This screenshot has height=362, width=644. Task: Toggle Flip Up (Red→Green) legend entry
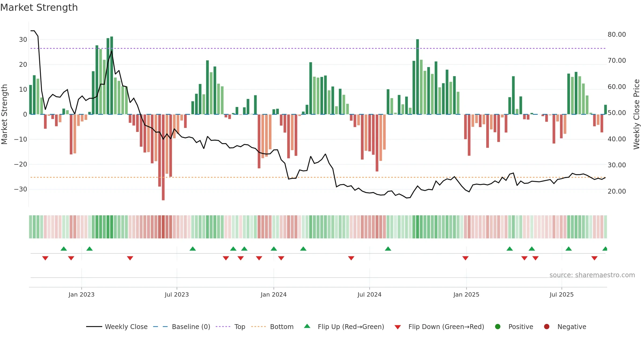344,327
